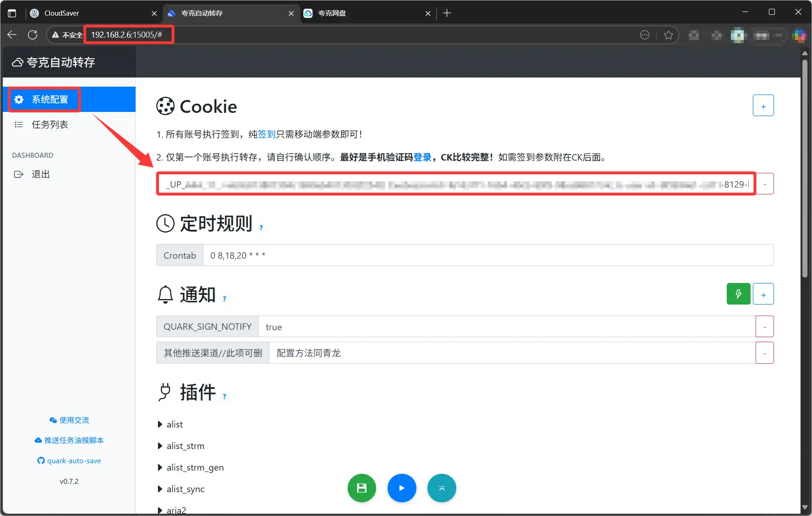Bookmark this page with star icon
This screenshot has width=812, height=516.
668,35
